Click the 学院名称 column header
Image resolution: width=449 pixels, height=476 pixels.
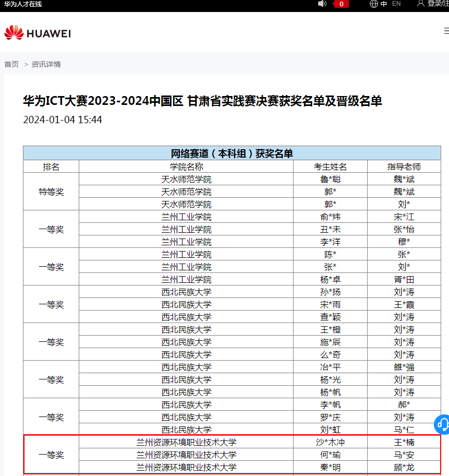coord(186,166)
